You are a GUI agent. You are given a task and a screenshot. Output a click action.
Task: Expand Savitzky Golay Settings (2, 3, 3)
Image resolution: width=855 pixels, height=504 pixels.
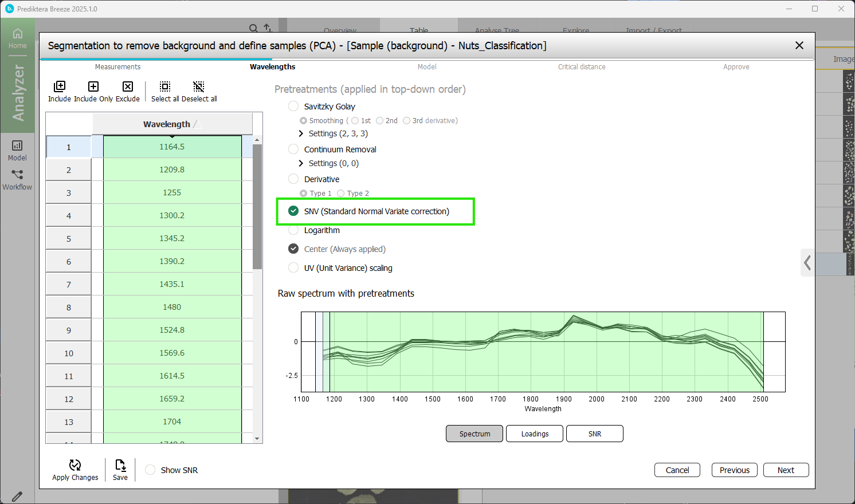click(x=301, y=133)
